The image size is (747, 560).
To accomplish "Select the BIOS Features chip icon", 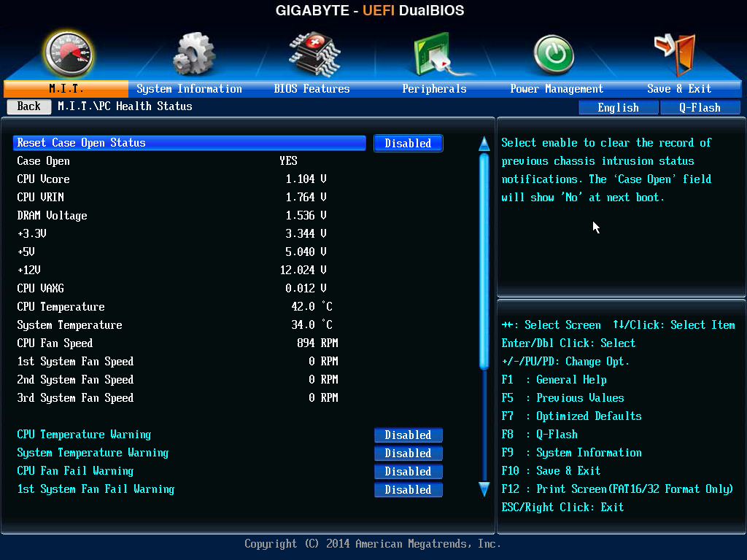I will (x=314, y=54).
